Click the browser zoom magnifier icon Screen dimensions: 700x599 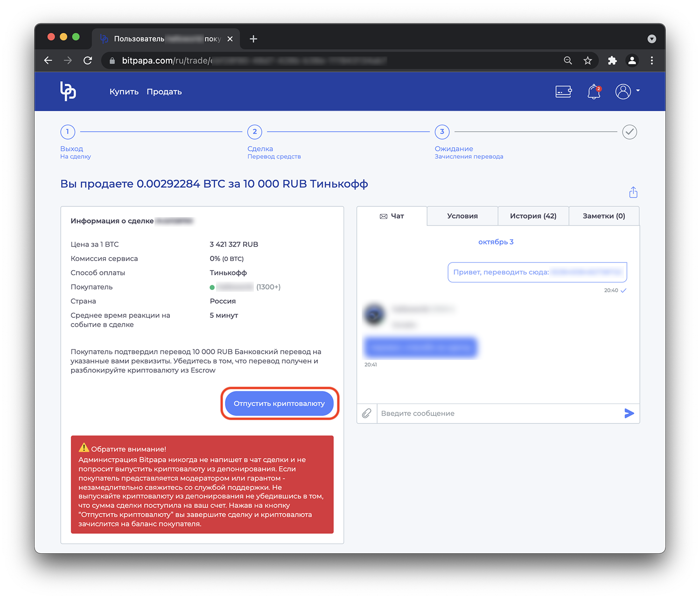tap(568, 60)
